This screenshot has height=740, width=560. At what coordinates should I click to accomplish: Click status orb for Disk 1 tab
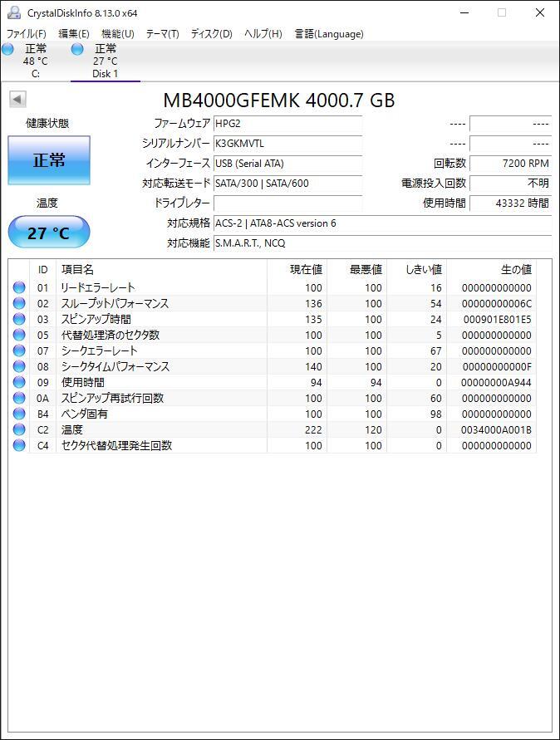[x=77, y=49]
